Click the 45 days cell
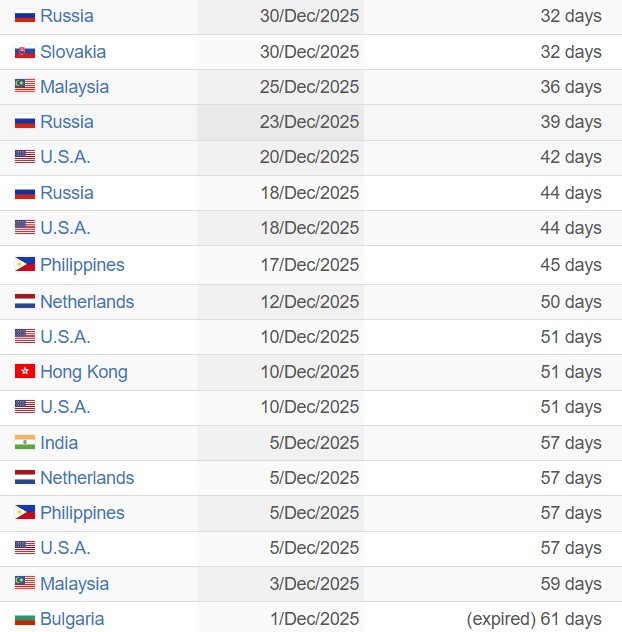The width and height of the screenshot is (622, 632). [x=571, y=265]
